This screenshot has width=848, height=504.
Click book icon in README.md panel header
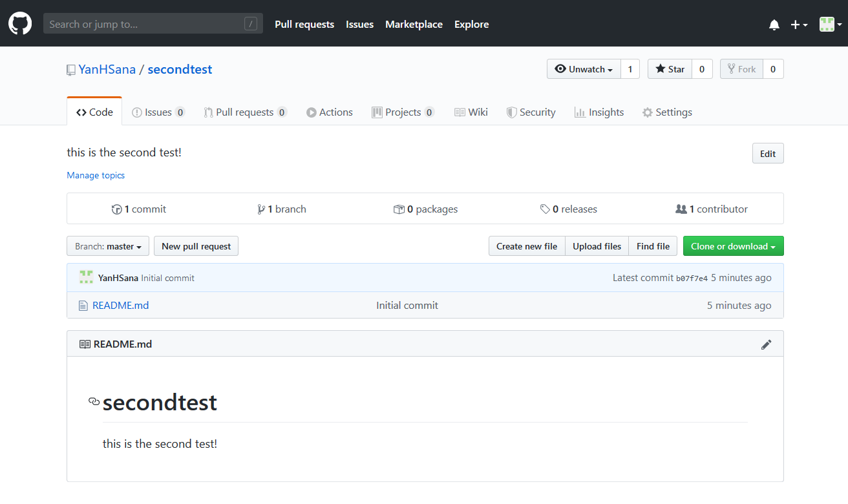(85, 344)
